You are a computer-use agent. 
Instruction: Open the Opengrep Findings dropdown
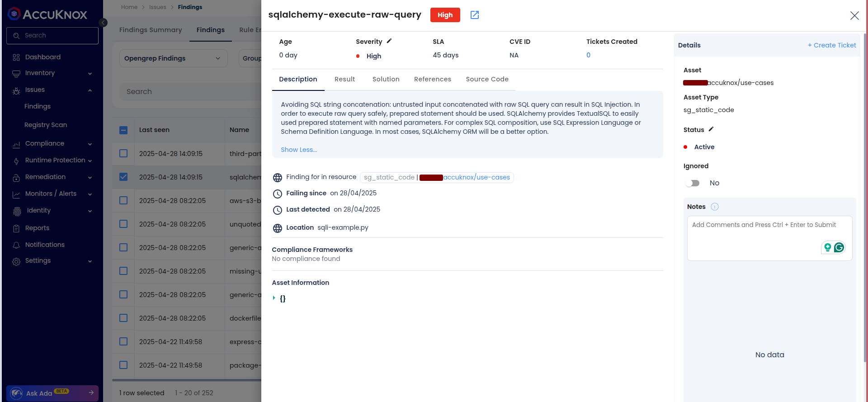174,58
